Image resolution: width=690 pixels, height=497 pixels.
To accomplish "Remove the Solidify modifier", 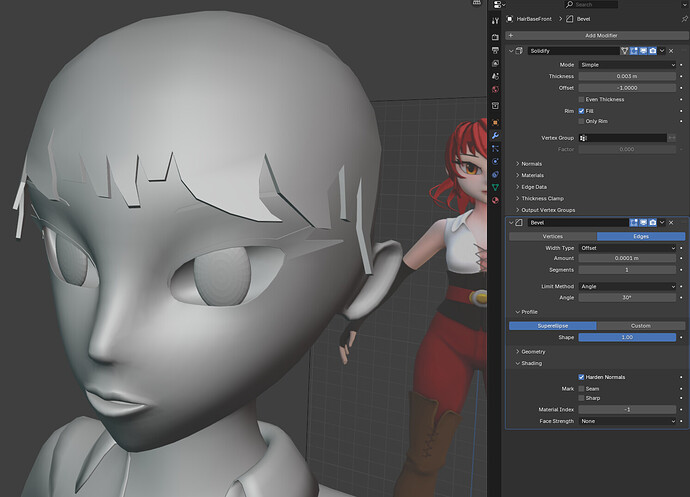I will pos(672,51).
